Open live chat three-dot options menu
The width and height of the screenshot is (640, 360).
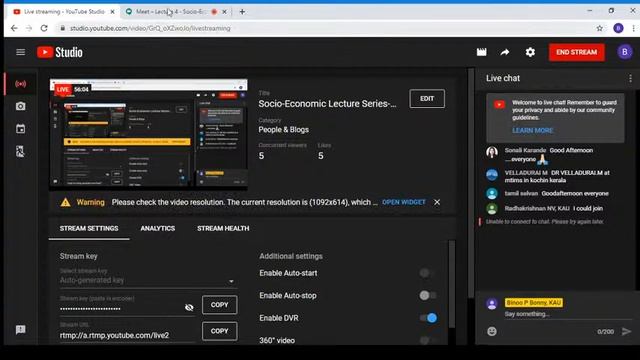click(630, 78)
